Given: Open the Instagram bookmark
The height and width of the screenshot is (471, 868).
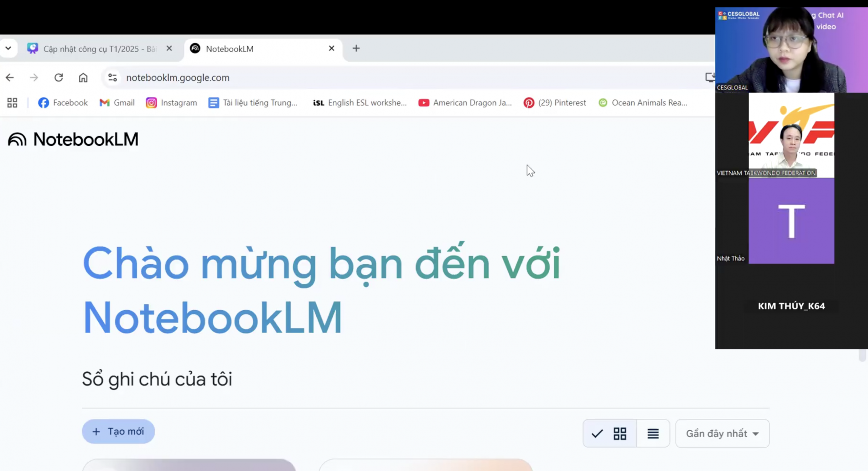Looking at the screenshot, I should [x=171, y=103].
